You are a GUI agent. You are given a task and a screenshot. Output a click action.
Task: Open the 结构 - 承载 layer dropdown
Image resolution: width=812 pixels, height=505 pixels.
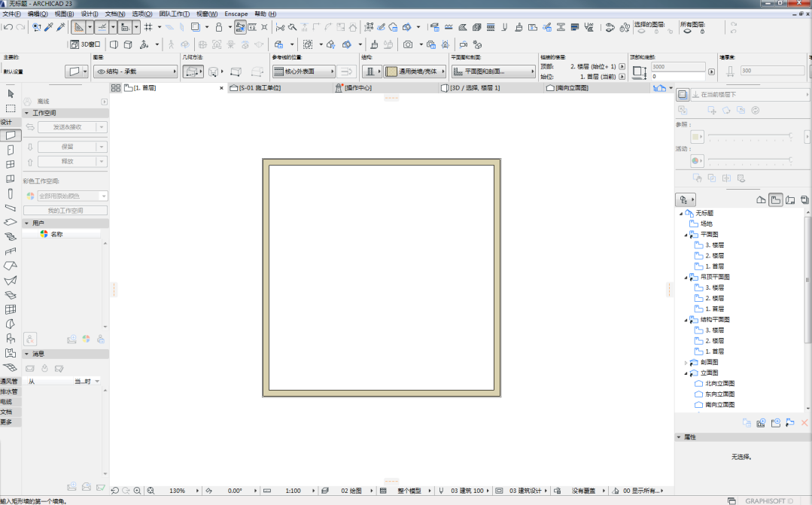[x=135, y=71]
